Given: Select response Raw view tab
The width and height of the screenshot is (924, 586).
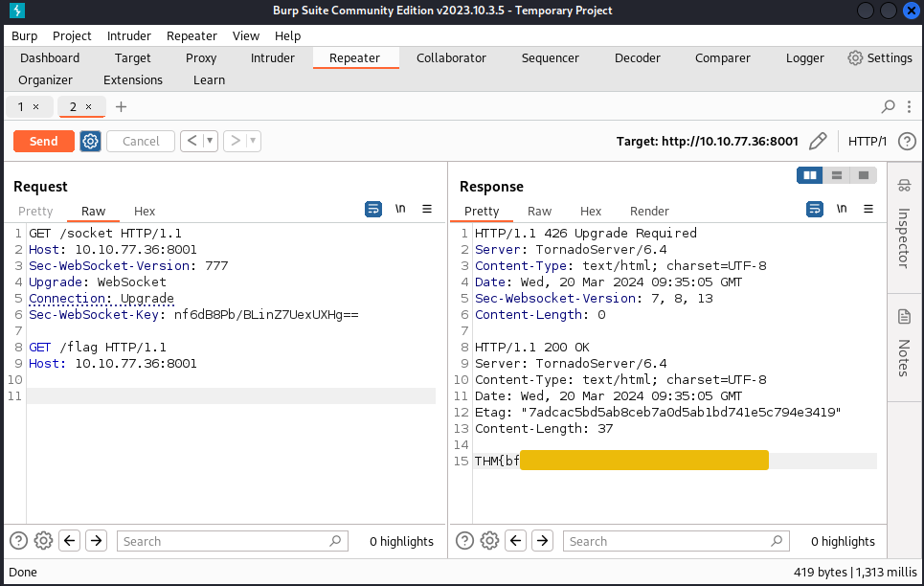Looking at the screenshot, I should pyautogui.click(x=539, y=211).
